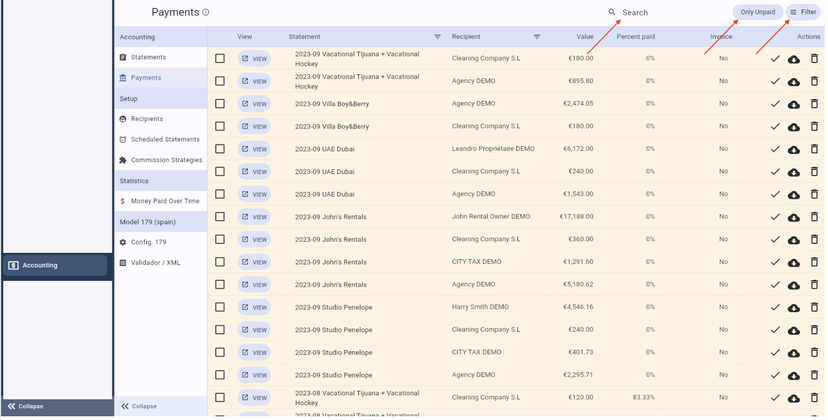Download the Villa Boy&Berry €2,474.05 payment
The image size is (828, 420).
(x=793, y=105)
